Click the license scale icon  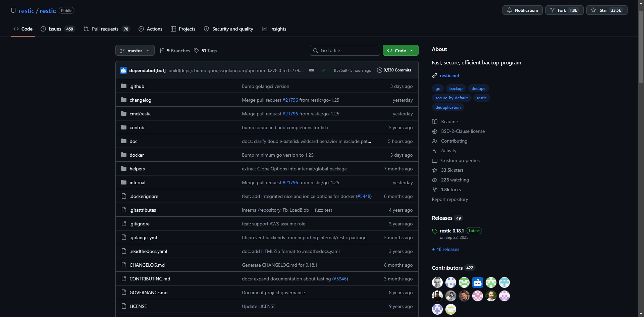point(435,131)
